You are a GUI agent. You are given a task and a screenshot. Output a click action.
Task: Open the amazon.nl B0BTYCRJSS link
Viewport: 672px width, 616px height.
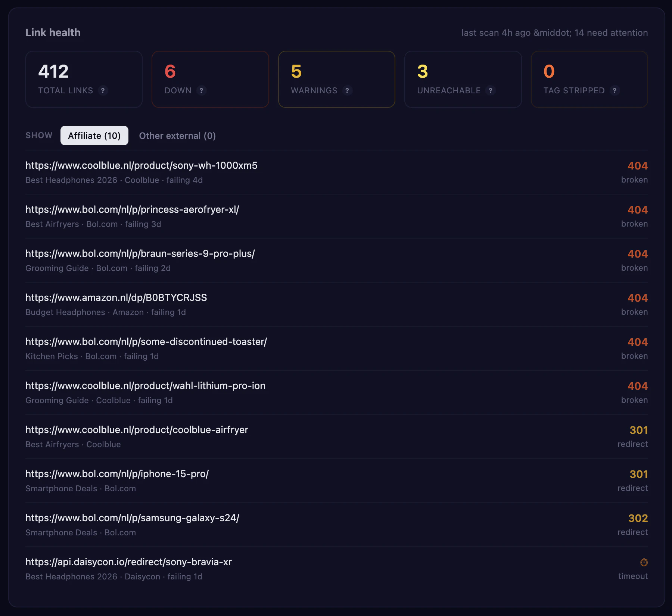click(116, 298)
